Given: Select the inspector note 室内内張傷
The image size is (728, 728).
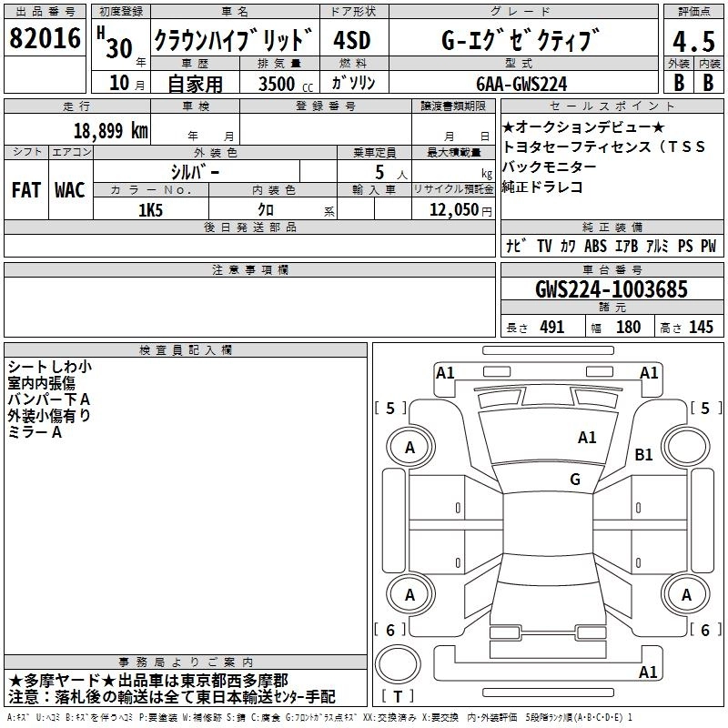Looking at the screenshot, I should (41, 383).
